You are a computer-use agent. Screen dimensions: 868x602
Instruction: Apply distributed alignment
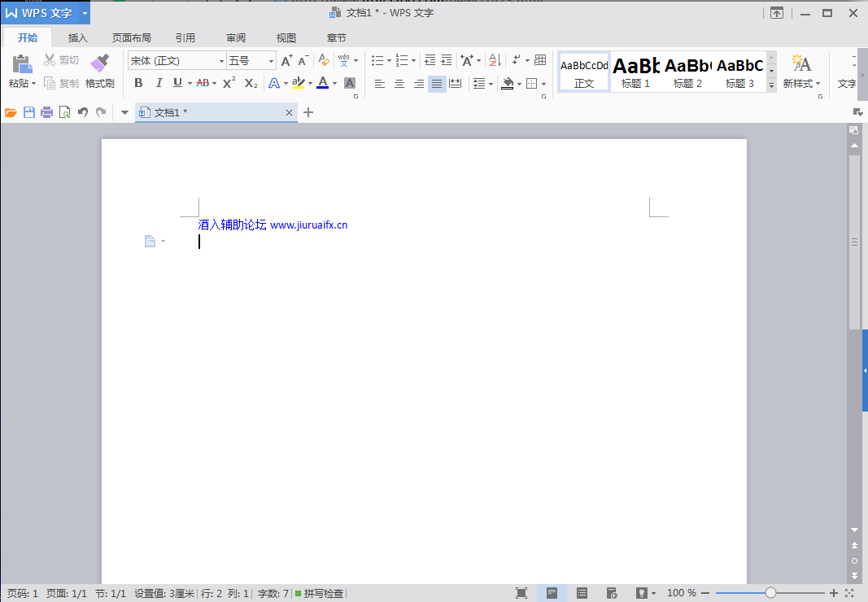point(456,84)
